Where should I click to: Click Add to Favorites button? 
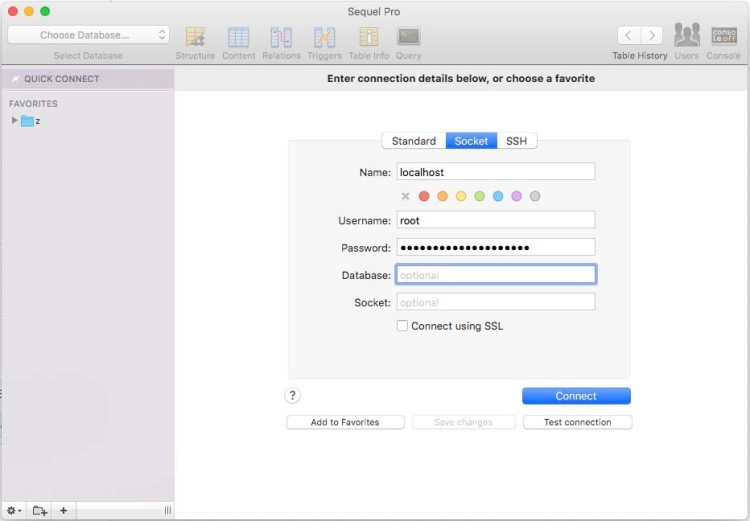click(345, 422)
